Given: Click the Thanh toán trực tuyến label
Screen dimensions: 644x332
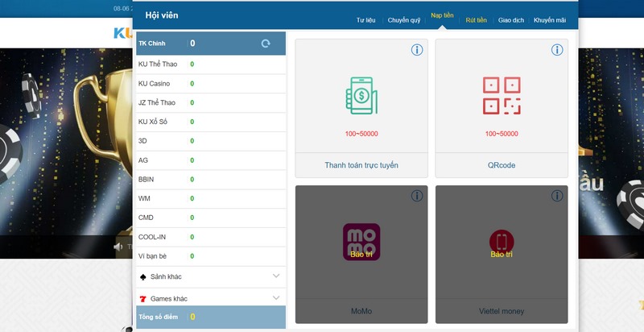Looking at the screenshot, I should coord(361,165).
